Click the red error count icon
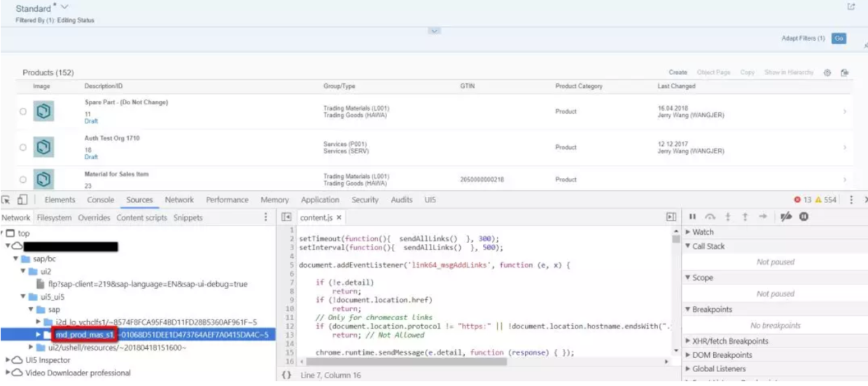The image size is (868, 386). click(x=797, y=200)
